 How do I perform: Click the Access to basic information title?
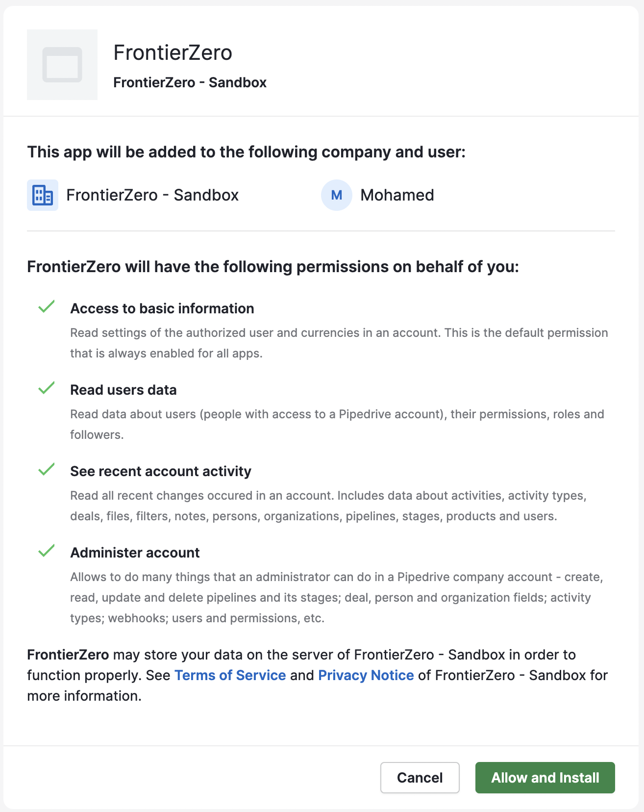[162, 308]
